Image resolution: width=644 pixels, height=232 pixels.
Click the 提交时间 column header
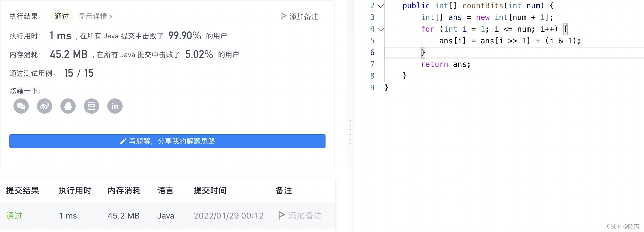pyautogui.click(x=210, y=191)
